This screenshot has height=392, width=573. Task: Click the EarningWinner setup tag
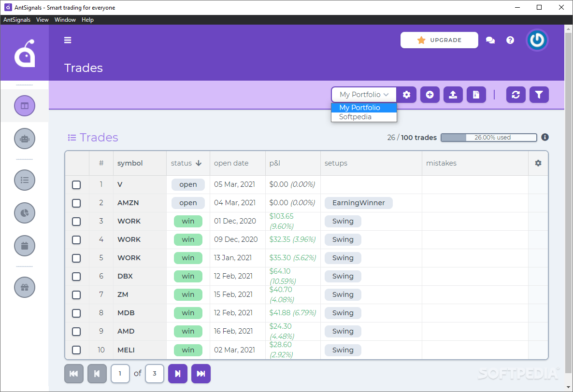pos(358,203)
